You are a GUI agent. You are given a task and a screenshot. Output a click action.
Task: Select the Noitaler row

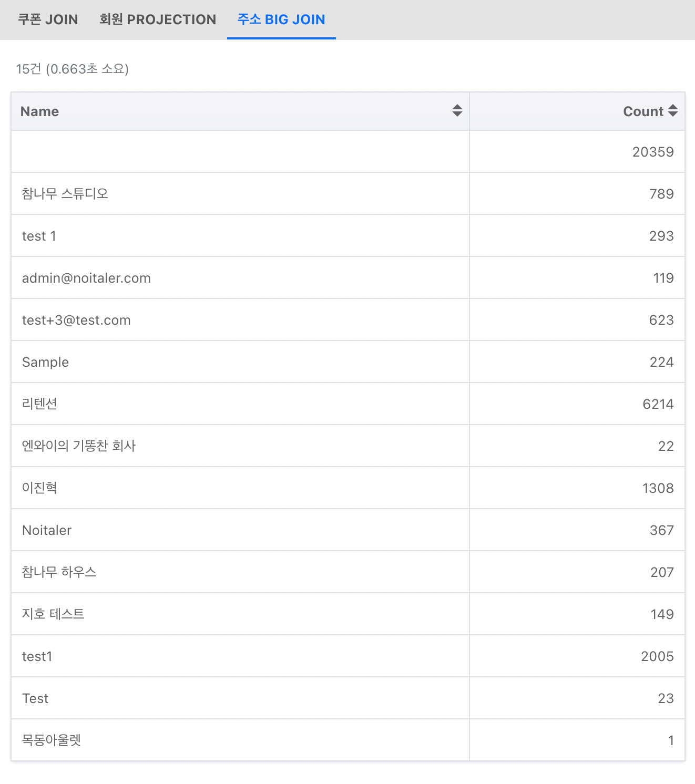point(47,530)
